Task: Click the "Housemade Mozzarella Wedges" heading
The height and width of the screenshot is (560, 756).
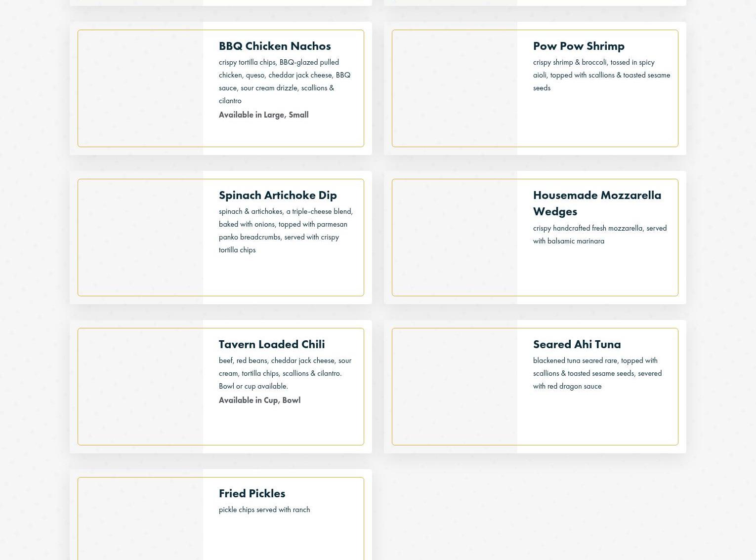Action: point(597,203)
